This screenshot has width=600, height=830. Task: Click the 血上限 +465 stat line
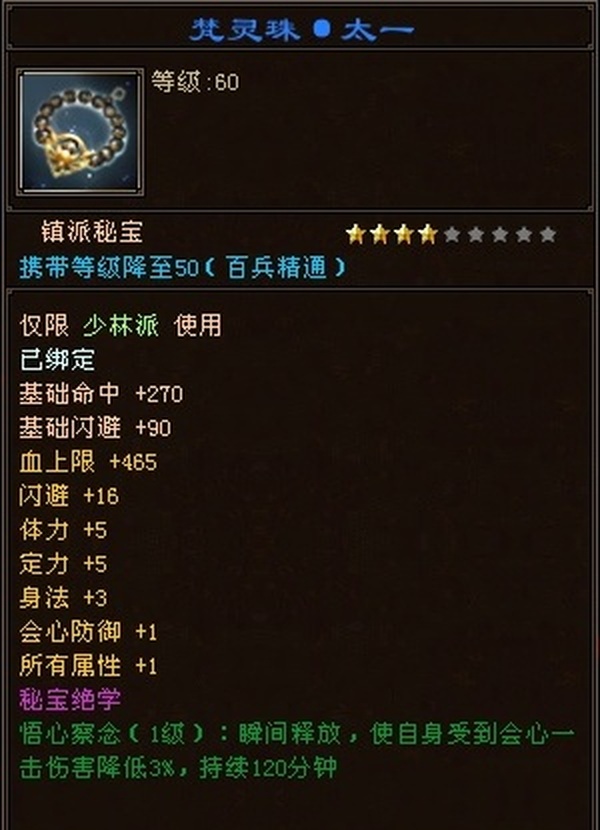[88, 462]
